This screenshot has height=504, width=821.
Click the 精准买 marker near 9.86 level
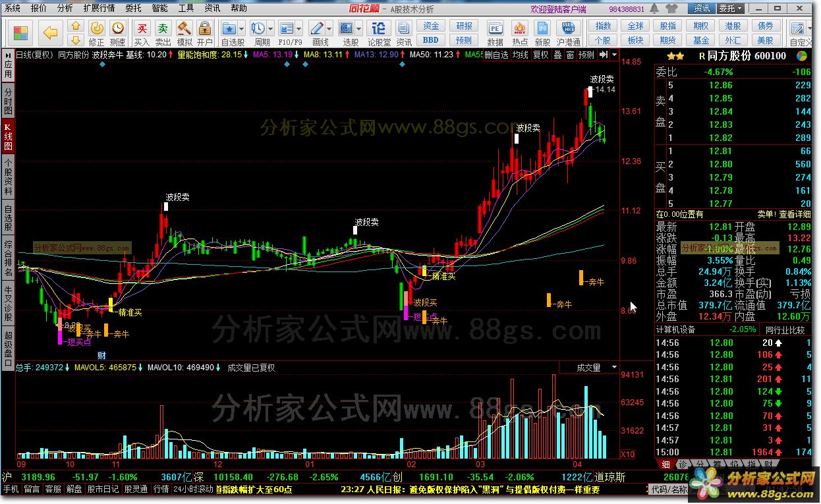pyautogui.click(x=443, y=276)
